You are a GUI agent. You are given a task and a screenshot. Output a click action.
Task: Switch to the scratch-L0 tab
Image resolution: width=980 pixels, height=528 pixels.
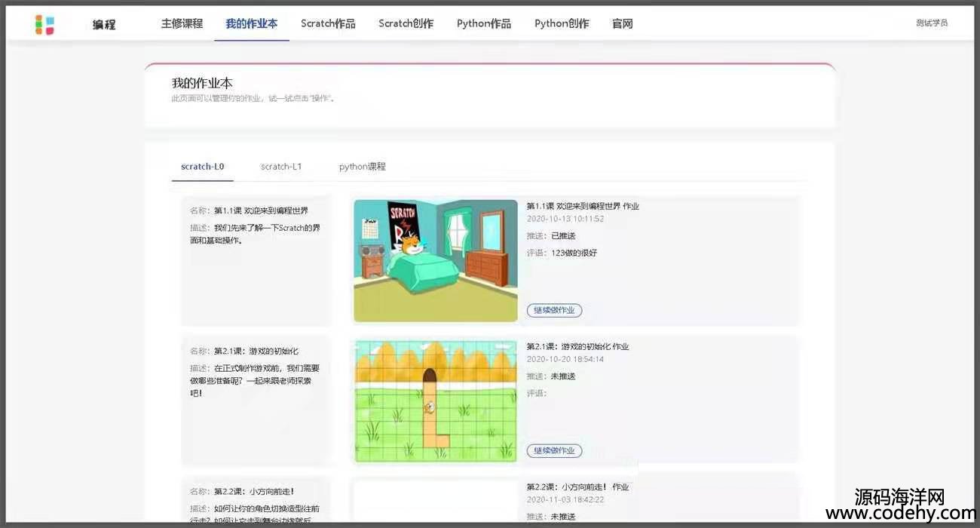coord(202,167)
